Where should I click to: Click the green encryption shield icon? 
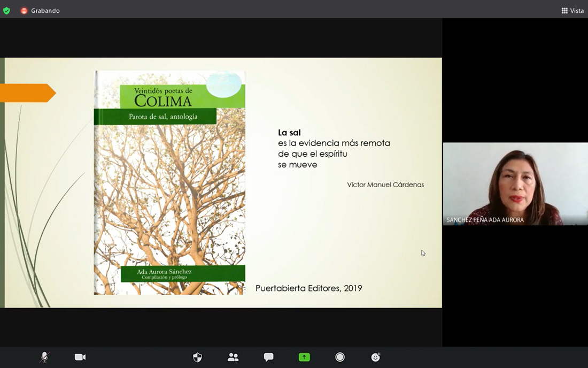tap(7, 11)
